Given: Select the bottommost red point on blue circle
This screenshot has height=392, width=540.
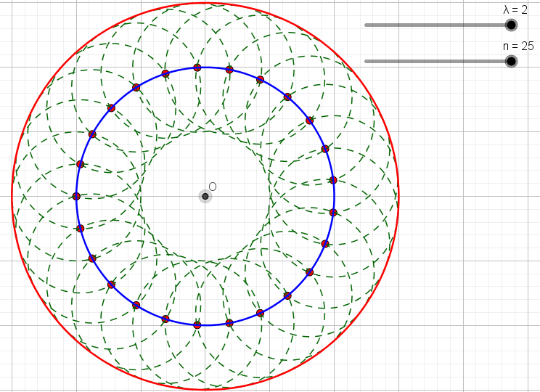Looking at the screenshot, I should point(197,324).
